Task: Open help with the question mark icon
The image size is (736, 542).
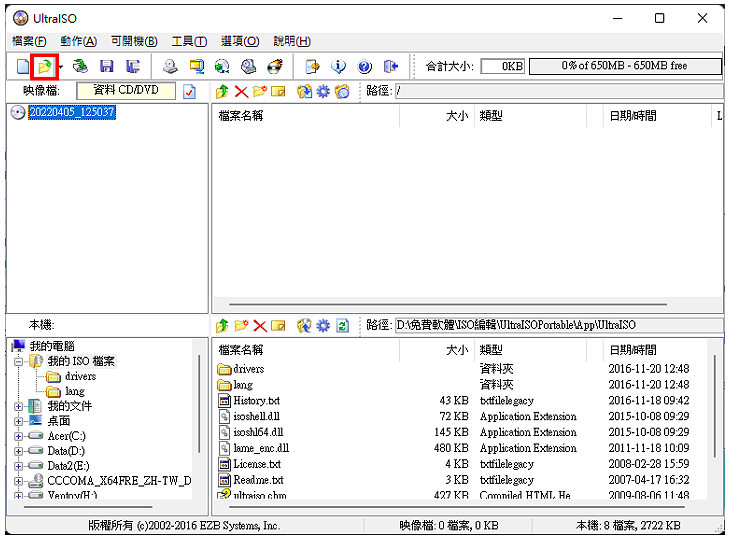Action: click(x=364, y=67)
